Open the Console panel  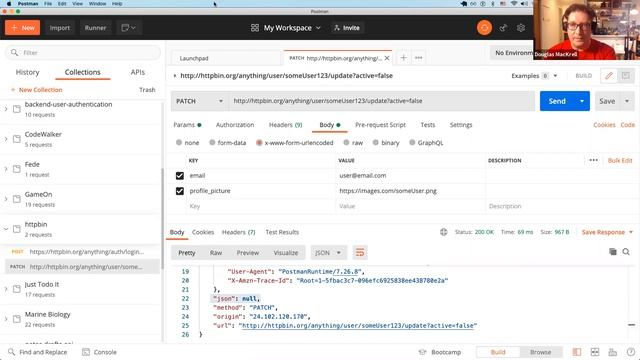(100, 352)
